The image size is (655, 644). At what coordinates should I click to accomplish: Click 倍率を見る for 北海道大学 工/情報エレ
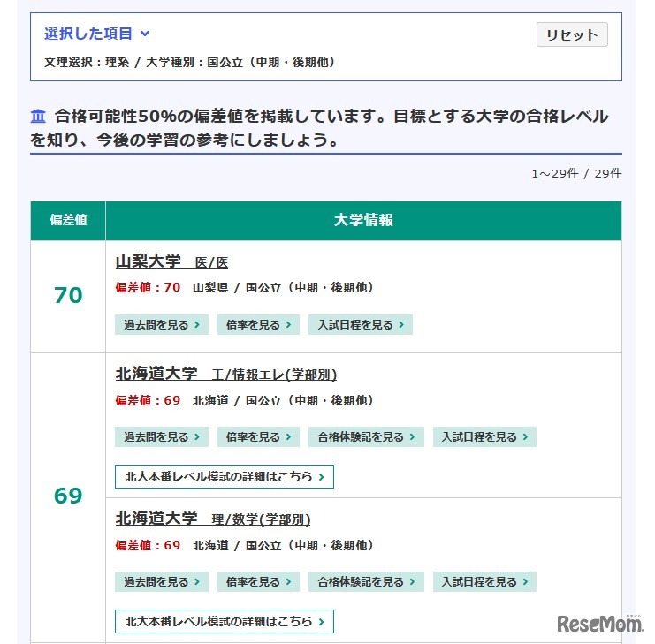[258, 437]
